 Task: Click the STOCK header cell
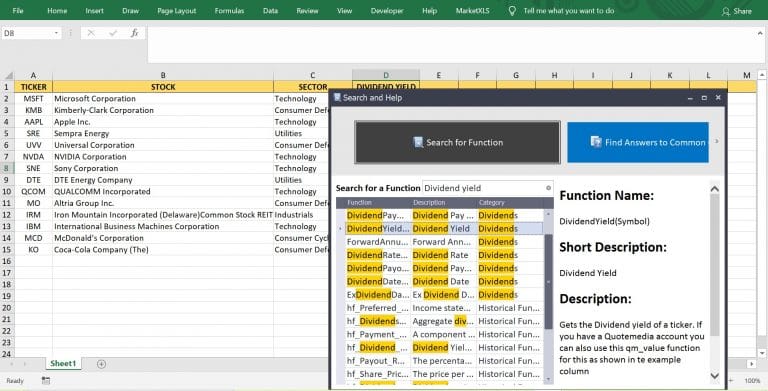pos(163,87)
